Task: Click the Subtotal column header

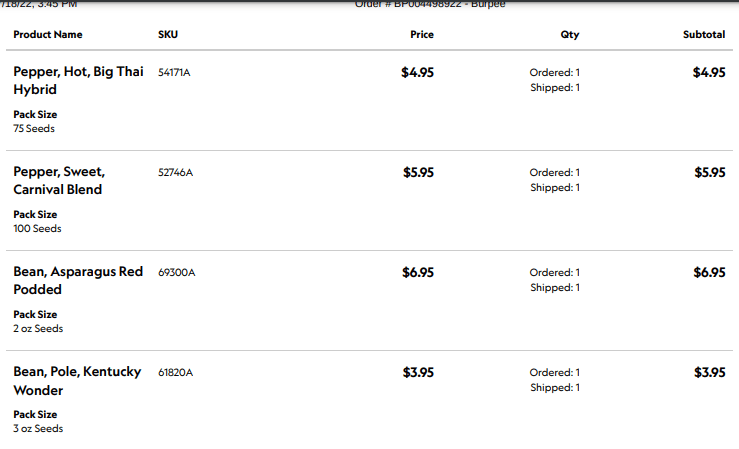Action: (x=704, y=35)
